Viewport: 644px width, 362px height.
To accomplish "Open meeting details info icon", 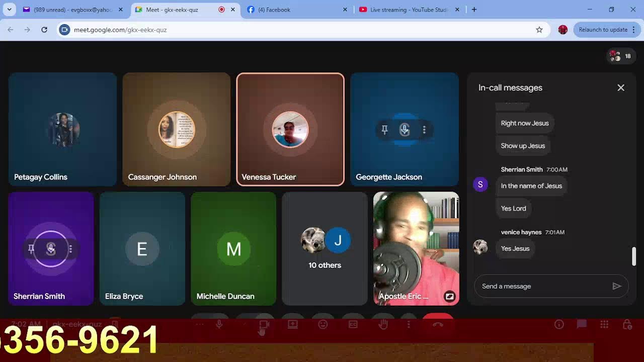I will pos(559,324).
